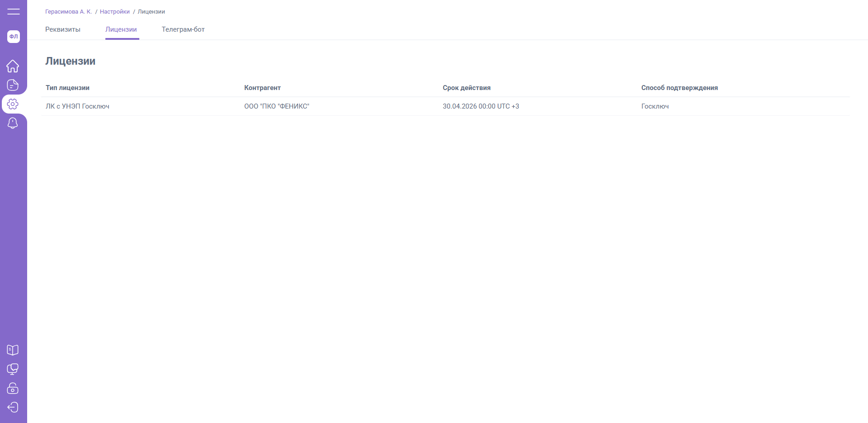Image resolution: width=868 pixels, height=423 pixels.
Task: Click the Герасимова А. К. breadcrumb link
Action: click(68, 12)
